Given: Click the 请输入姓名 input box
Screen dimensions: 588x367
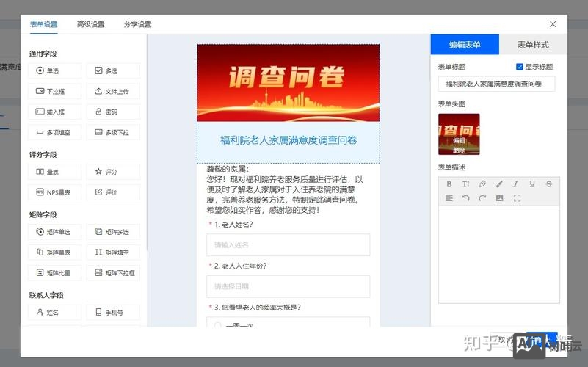Looking at the screenshot, I should [288, 245].
